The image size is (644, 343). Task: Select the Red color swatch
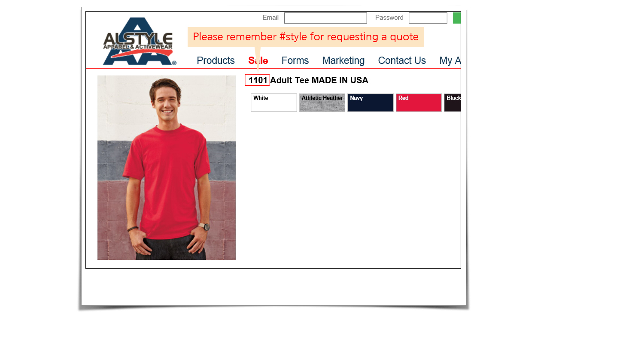[419, 103]
